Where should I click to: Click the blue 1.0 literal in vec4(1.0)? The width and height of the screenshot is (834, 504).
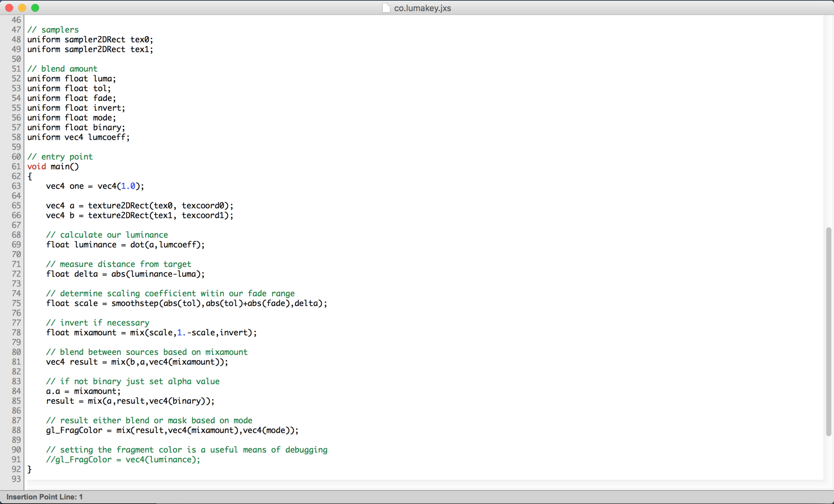[x=128, y=186]
